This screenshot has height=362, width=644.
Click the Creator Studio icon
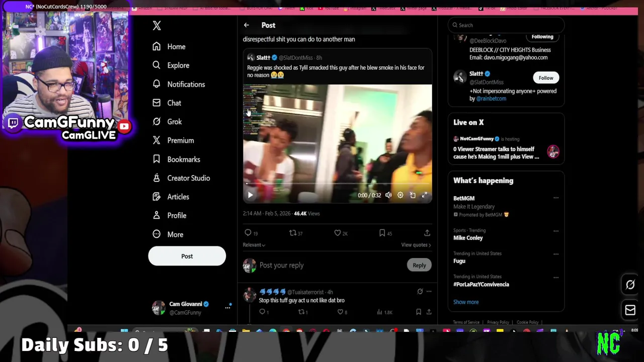156,178
